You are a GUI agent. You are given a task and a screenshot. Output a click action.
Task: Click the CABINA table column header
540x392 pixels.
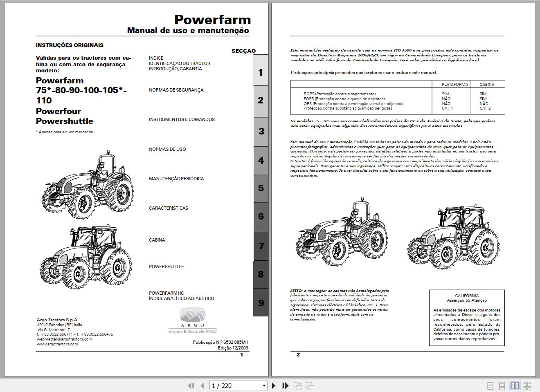[x=487, y=85]
